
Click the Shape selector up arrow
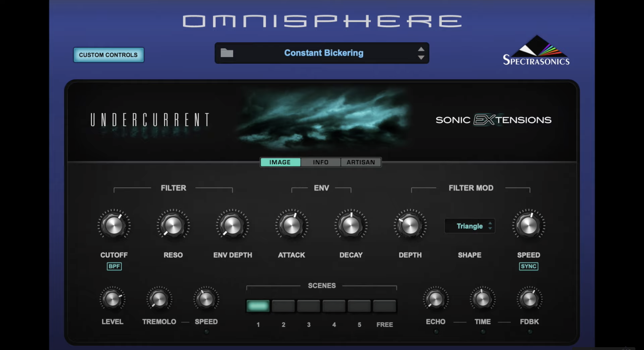(x=490, y=223)
